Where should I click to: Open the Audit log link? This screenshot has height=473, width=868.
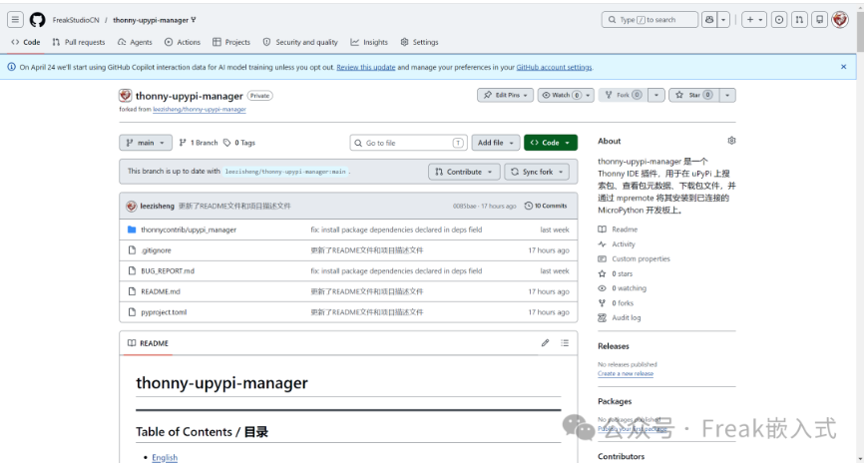click(x=620, y=318)
